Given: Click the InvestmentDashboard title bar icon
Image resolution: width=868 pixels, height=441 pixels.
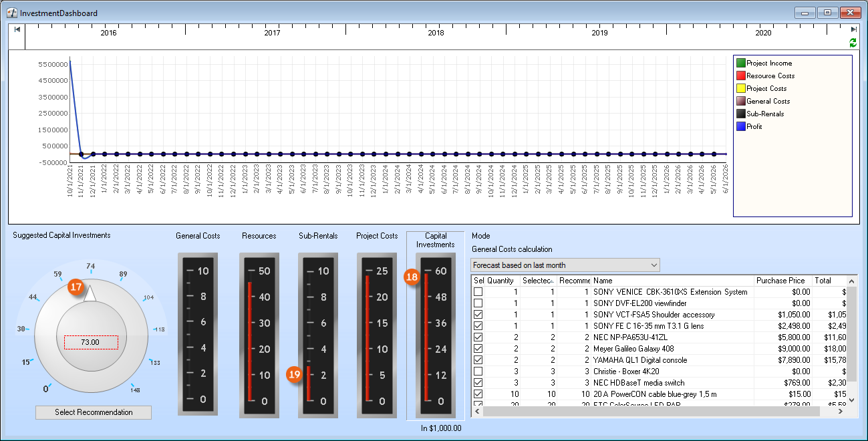Looking at the screenshot, I should 11,13.
